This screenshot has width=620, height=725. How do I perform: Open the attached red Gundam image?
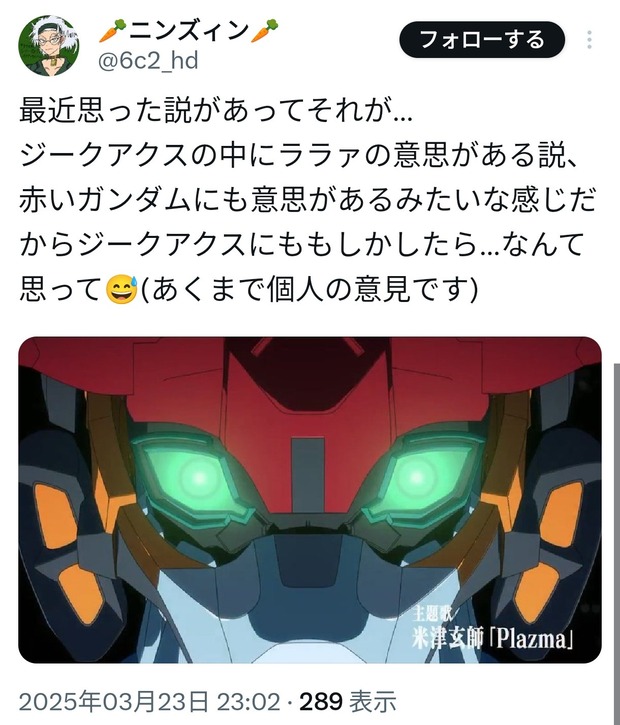point(310,500)
